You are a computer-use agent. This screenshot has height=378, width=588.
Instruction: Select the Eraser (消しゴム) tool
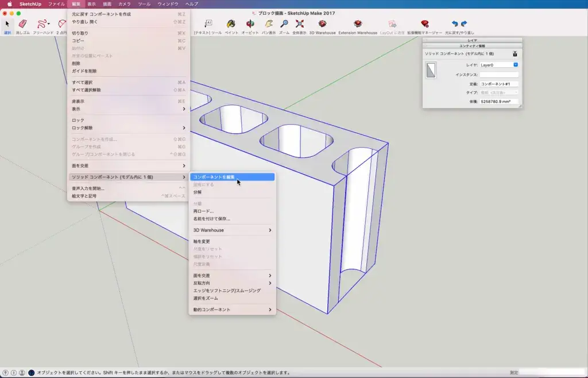click(22, 25)
